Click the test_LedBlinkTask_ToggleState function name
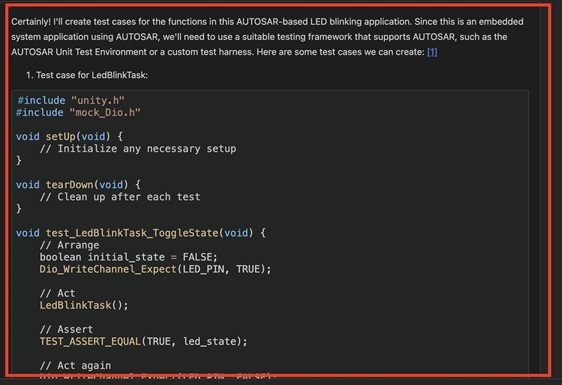Image resolution: width=562 pixels, height=385 pixels. pos(132,233)
